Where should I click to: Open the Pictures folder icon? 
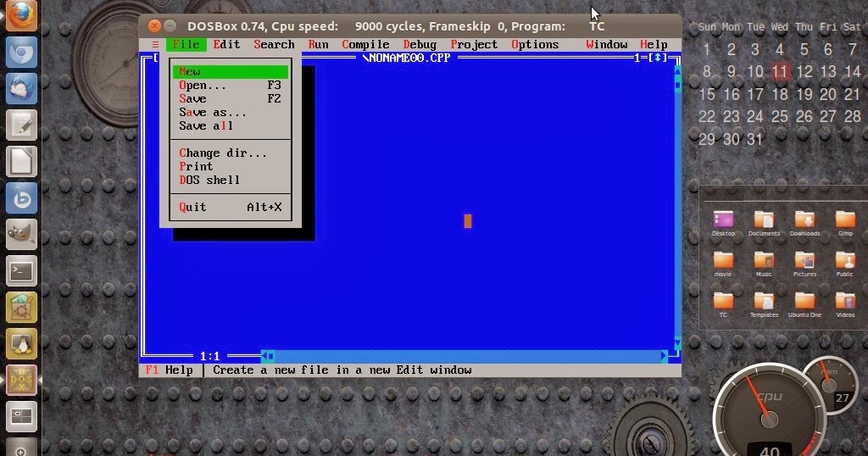[805, 264]
